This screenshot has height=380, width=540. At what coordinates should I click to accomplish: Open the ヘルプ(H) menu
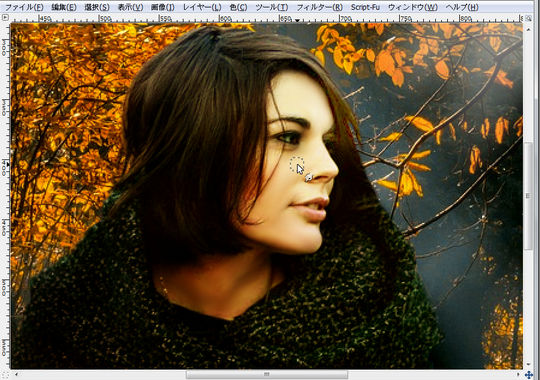click(x=462, y=7)
